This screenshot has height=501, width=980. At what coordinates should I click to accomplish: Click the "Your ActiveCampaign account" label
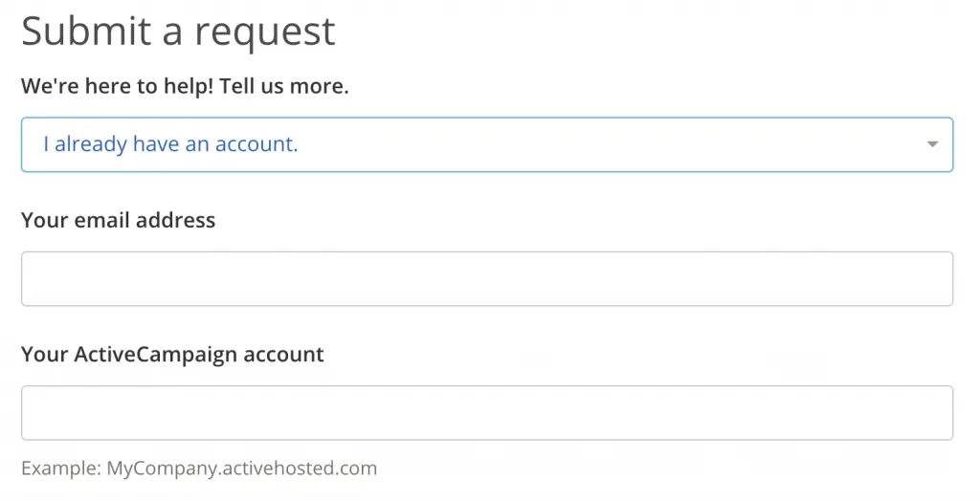click(172, 354)
